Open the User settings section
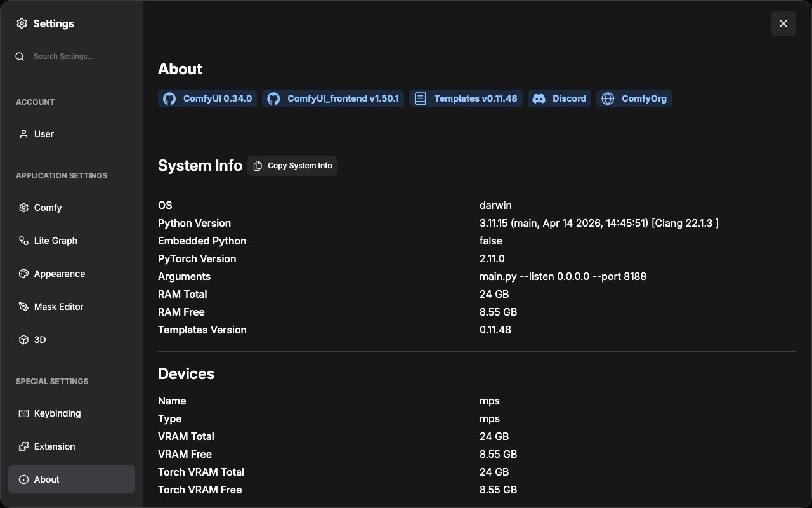The image size is (812, 508). pos(72,134)
